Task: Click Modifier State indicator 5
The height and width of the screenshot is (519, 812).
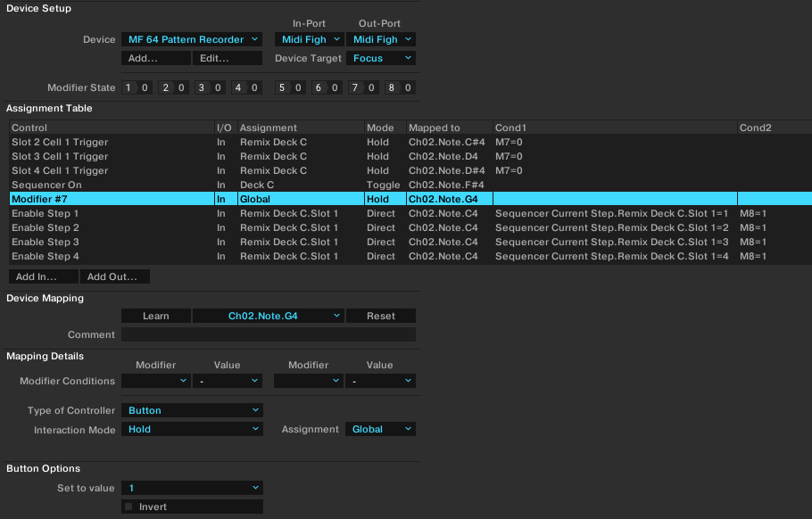Action: click(291, 87)
